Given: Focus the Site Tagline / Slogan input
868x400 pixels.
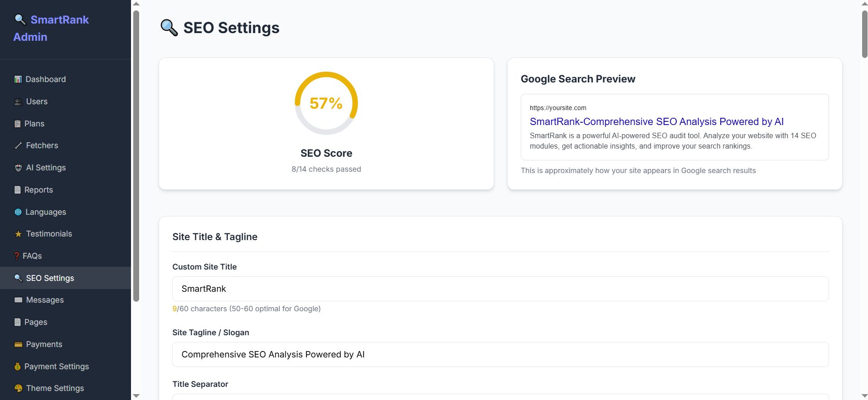Looking at the screenshot, I should tap(500, 355).
